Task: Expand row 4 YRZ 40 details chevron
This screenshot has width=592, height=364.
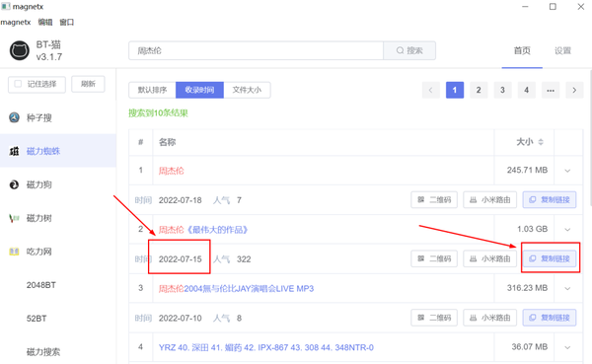Action: 567,347
